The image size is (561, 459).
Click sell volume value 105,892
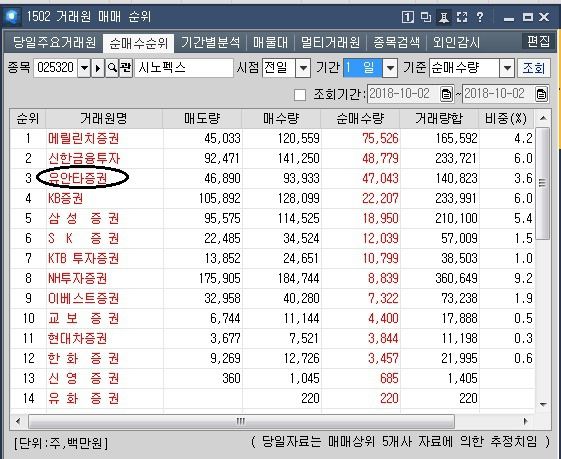coord(220,199)
